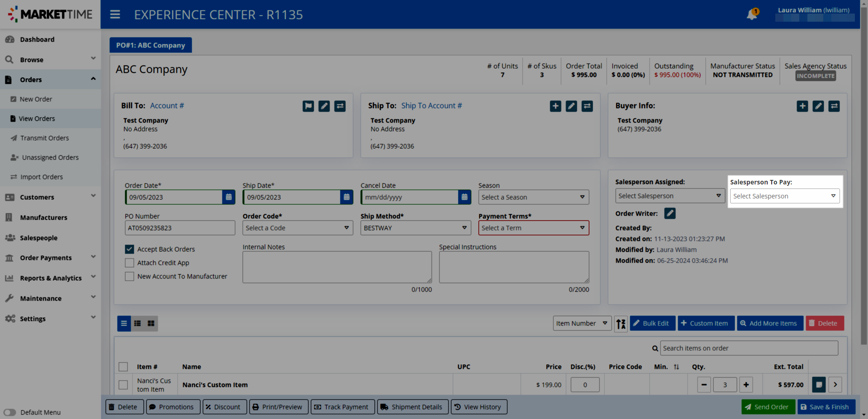
Task: Click the Add More Items button
Action: (x=770, y=324)
